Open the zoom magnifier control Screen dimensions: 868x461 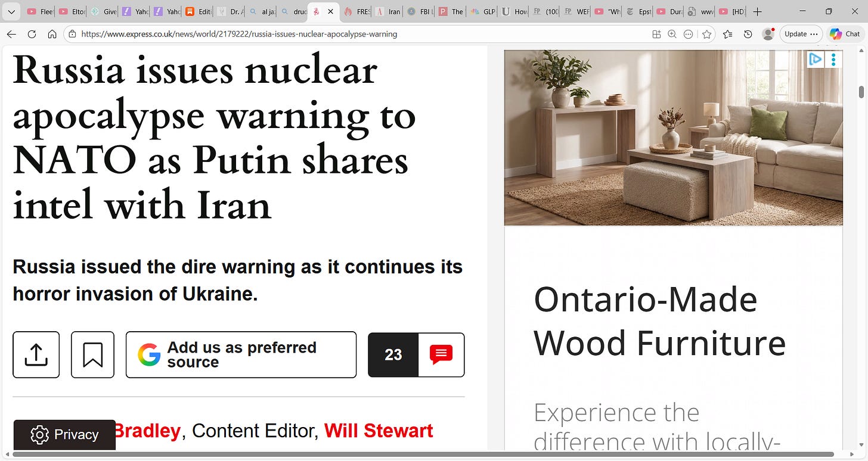pyautogui.click(x=672, y=34)
